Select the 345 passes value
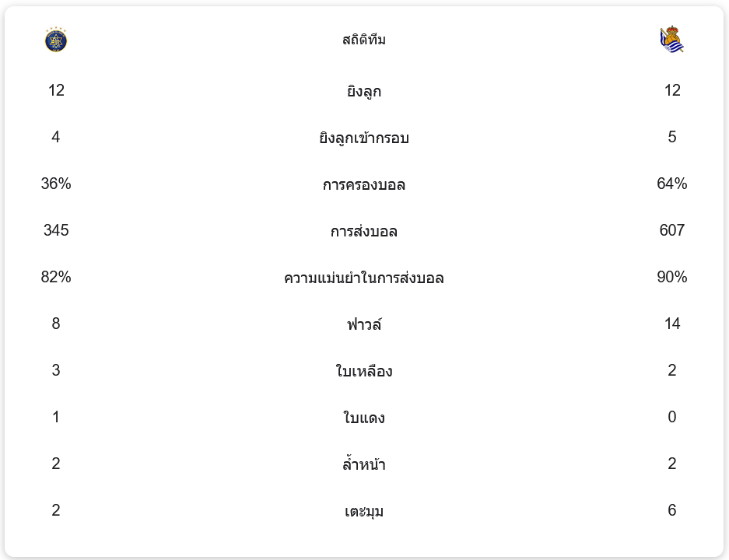The width and height of the screenshot is (729, 560). [x=56, y=230]
